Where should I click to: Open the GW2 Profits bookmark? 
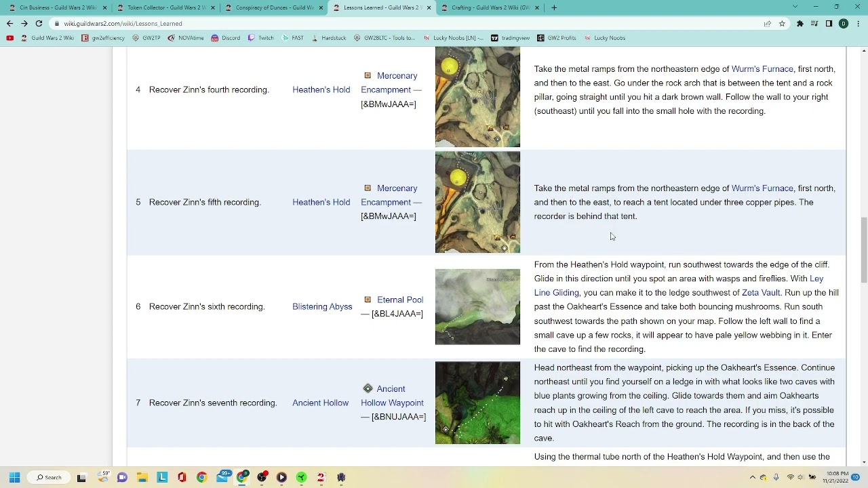[556, 38]
